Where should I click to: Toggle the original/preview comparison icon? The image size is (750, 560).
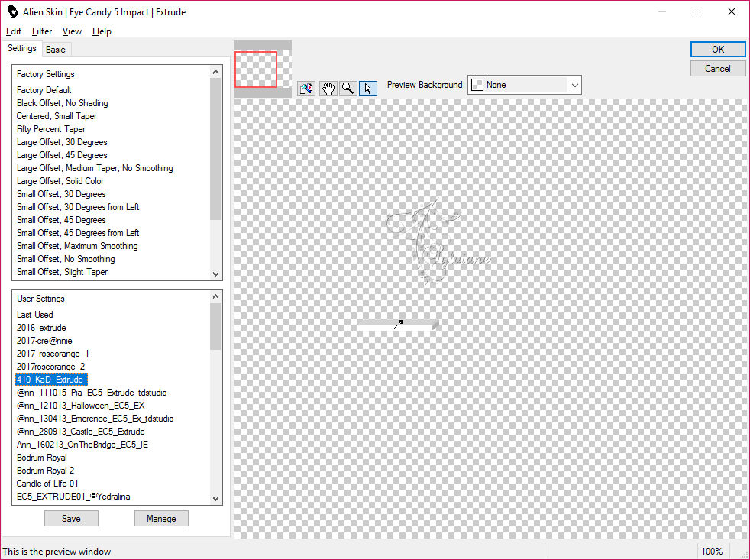(306, 89)
